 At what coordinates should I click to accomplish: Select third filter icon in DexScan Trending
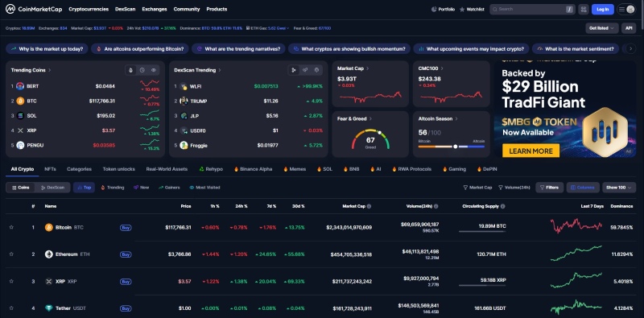point(316,70)
